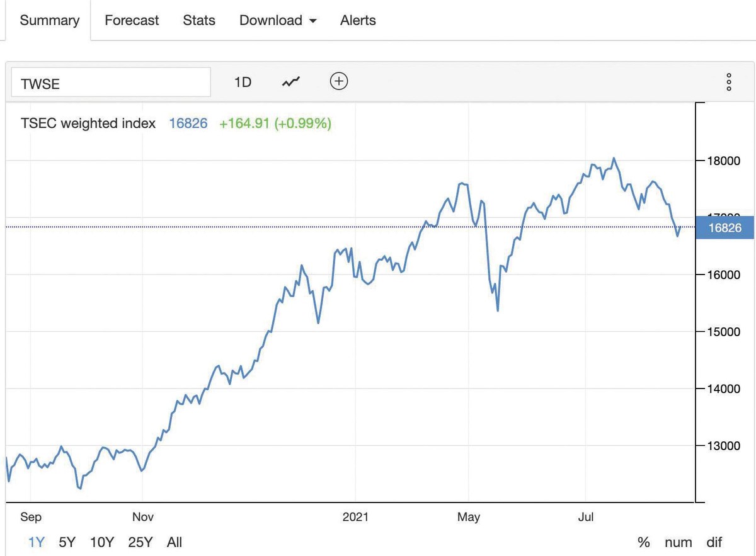Show the 25Y history range
This screenshot has width=756, height=556.
point(140,542)
